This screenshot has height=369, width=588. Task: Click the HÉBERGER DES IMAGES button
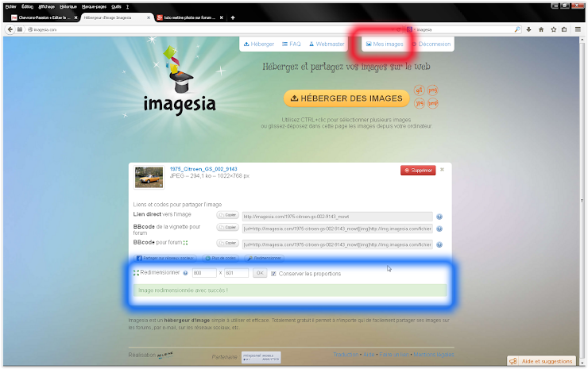(346, 98)
